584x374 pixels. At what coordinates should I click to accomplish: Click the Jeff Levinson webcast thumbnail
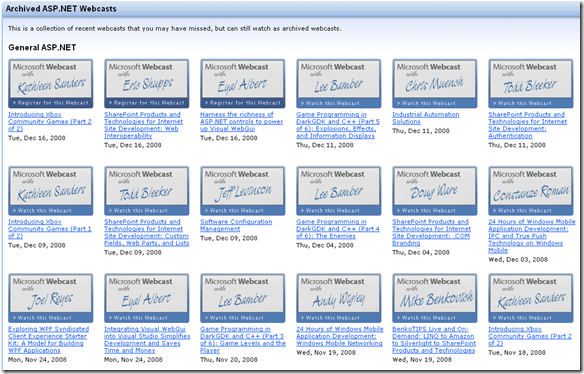(x=243, y=191)
